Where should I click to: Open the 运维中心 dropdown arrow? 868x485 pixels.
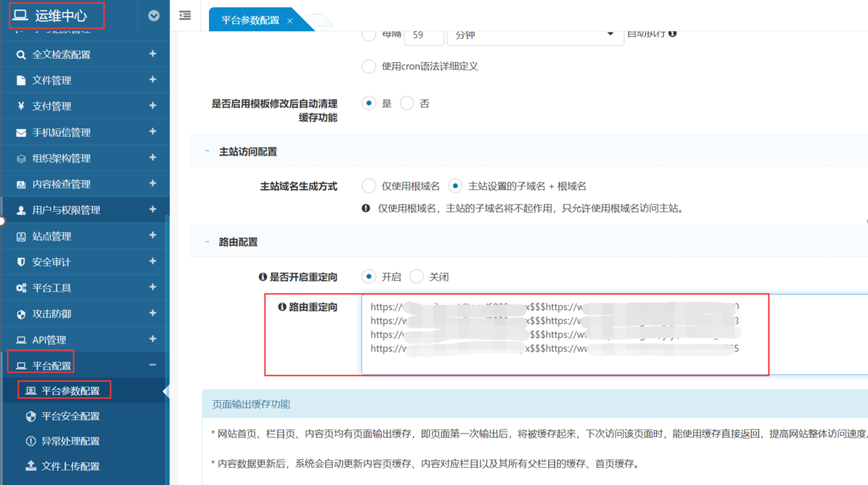tap(154, 15)
